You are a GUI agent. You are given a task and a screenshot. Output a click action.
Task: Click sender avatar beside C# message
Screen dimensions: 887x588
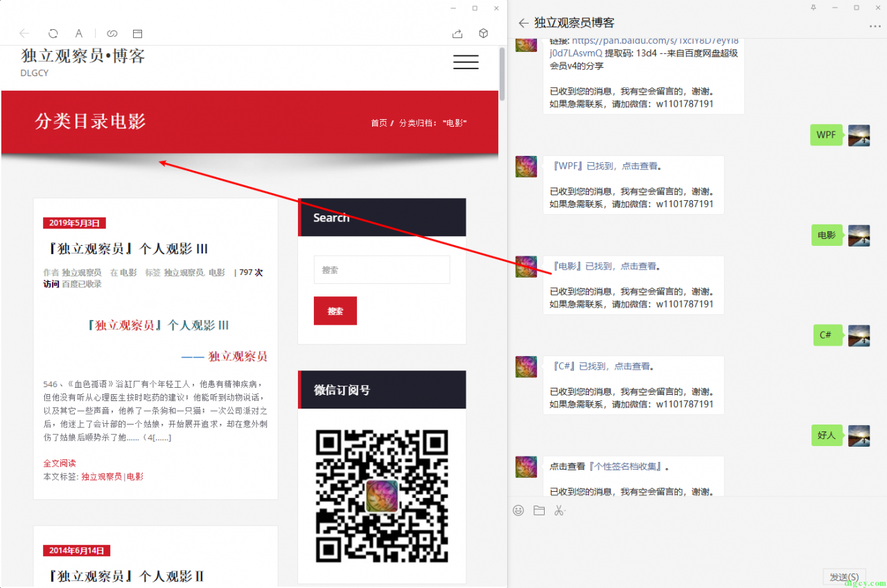pyautogui.click(x=859, y=335)
